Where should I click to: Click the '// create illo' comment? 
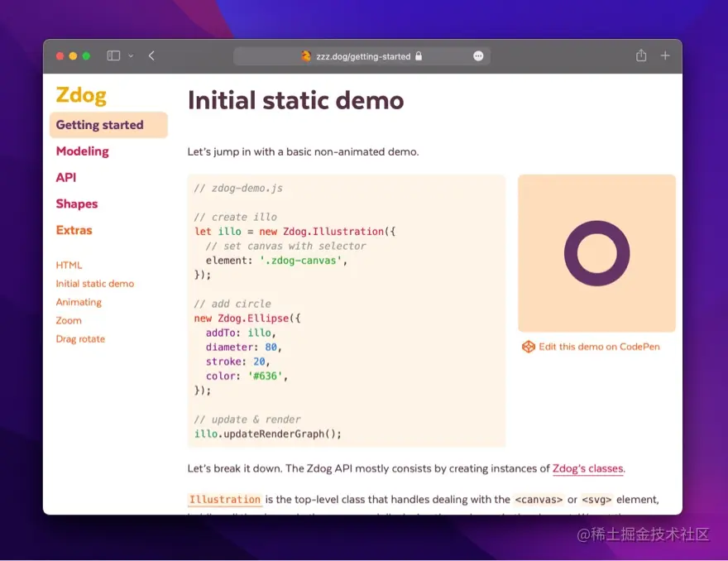236,217
